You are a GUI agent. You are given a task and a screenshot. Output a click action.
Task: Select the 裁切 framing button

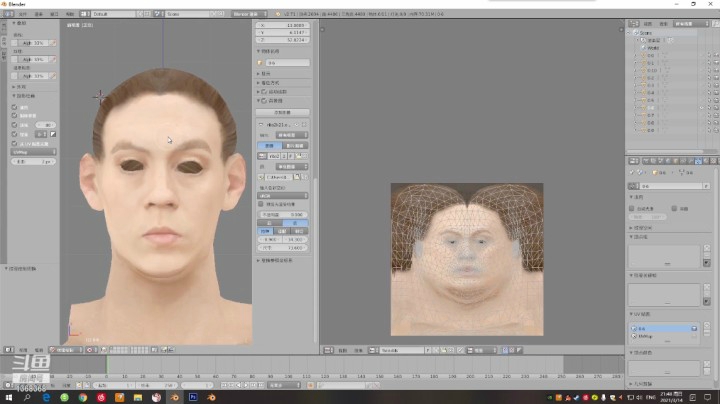299,231
